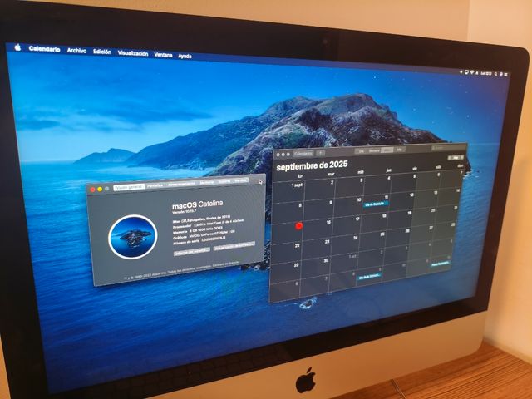Click the septiembre de 2025 heading
This screenshot has height=399, width=532.
click(x=312, y=166)
